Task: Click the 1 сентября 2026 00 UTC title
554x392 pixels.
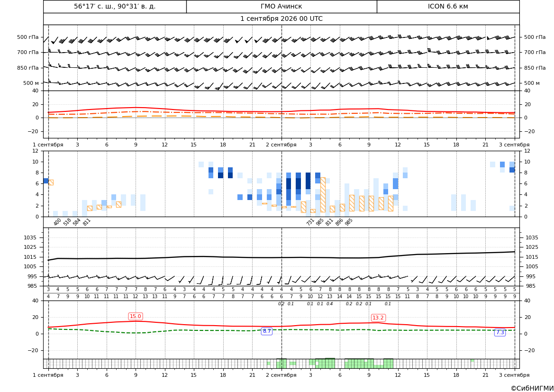Action: (x=281, y=19)
